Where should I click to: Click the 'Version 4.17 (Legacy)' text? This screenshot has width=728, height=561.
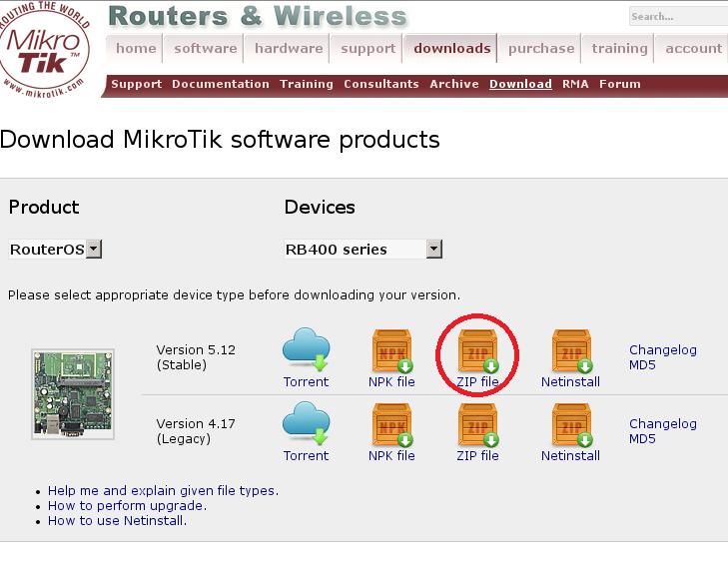(196, 431)
